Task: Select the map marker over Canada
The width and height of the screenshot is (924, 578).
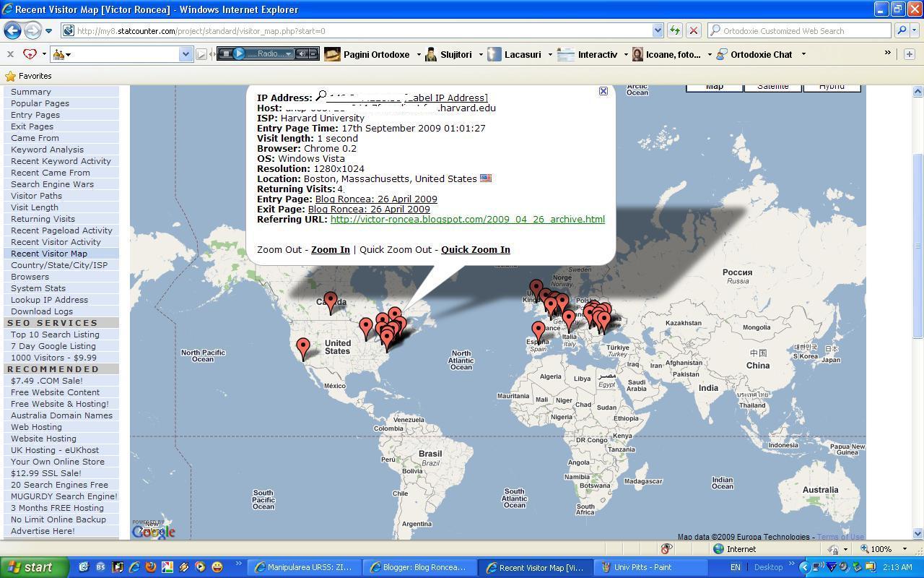Action: 331,302
